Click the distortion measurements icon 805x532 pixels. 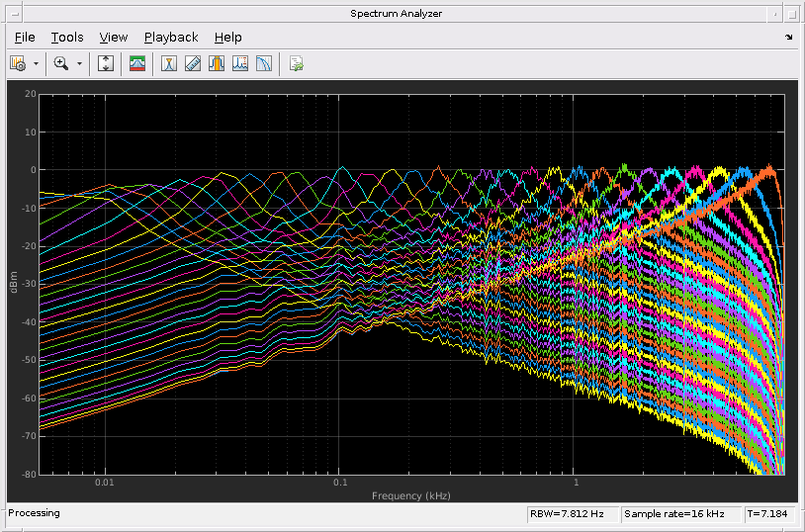pos(264,63)
